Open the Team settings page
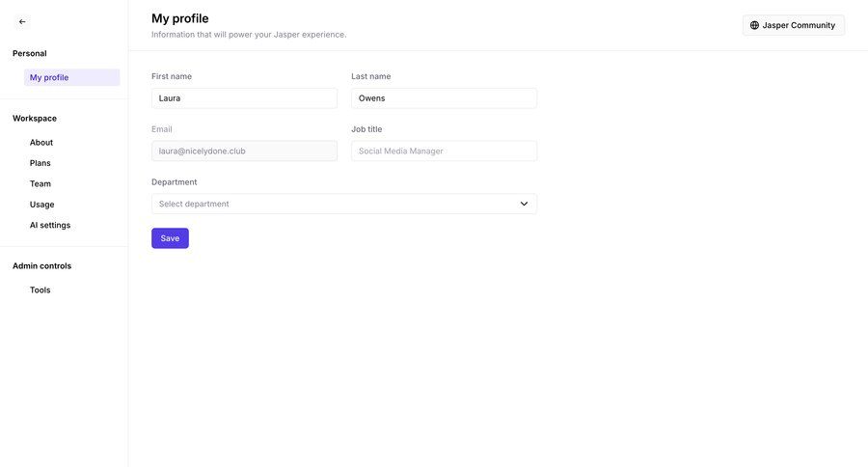The width and height of the screenshot is (868, 467). [x=40, y=183]
